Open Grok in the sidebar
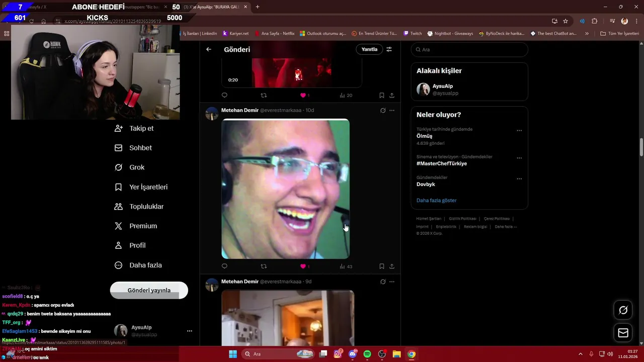This screenshot has width=644, height=362. pos(129,167)
